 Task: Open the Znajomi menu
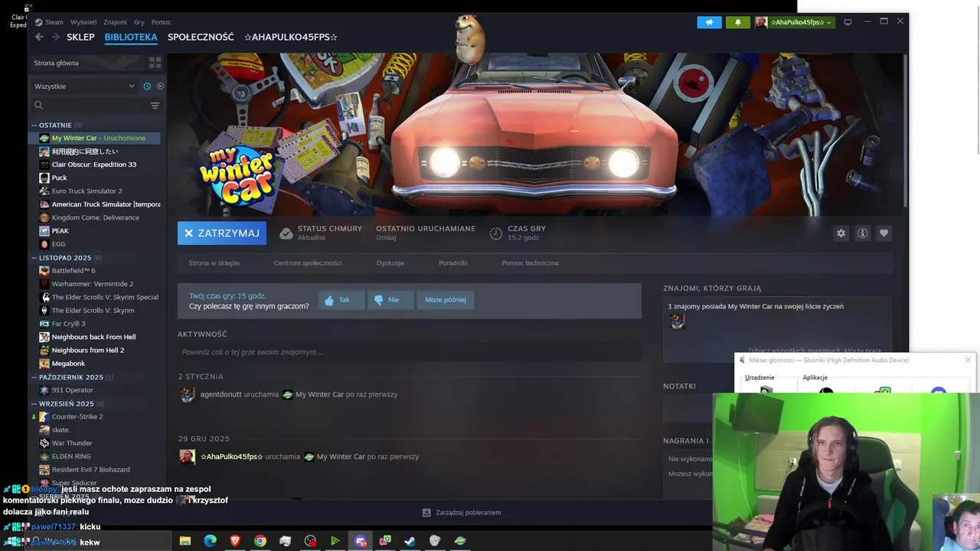pyautogui.click(x=116, y=22)
